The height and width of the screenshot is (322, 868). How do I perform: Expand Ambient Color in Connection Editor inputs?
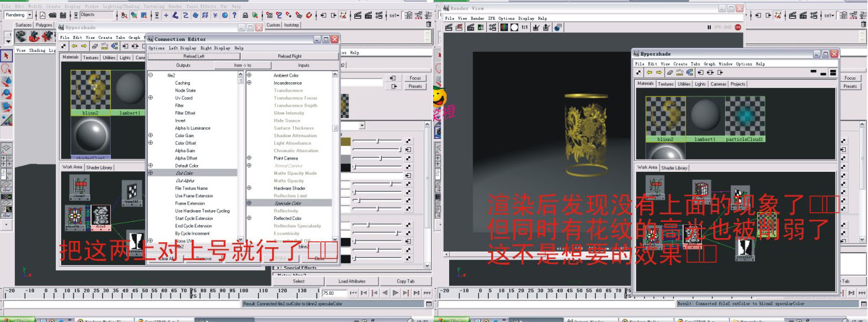click(x=249, y=75)
